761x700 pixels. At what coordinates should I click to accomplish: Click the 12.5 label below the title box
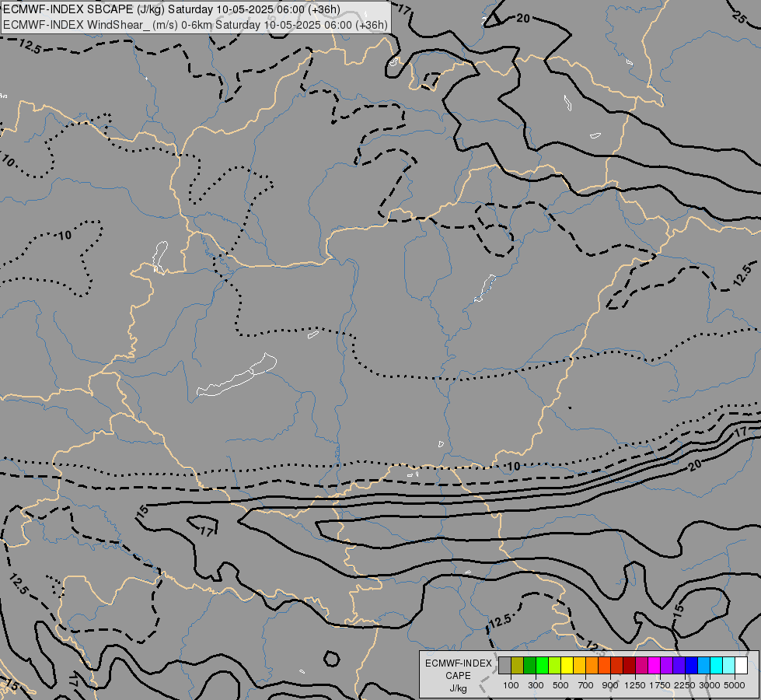click(30, 46)
